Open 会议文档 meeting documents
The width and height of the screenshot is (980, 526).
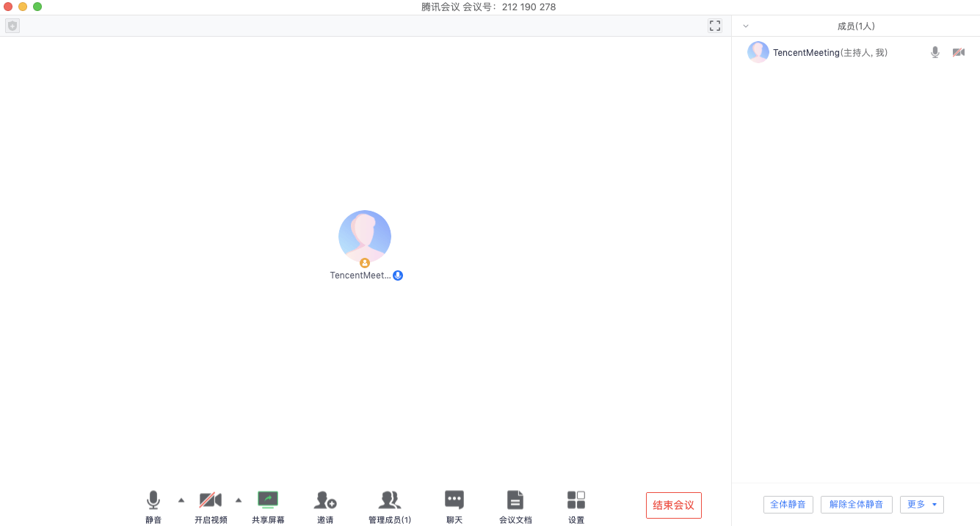(515, 507)
